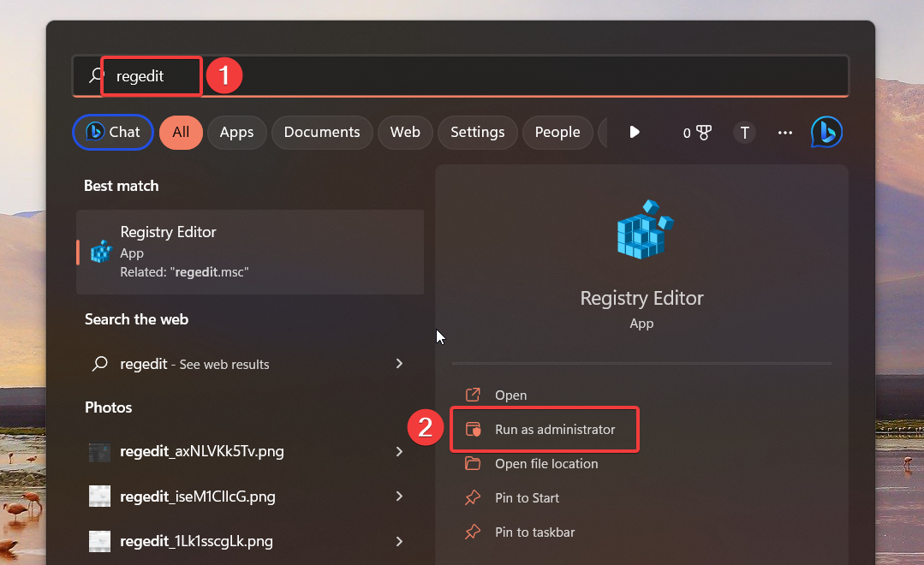Click the Bing Chat icon at top right
The image size is (924, 565).
[825, 132]
